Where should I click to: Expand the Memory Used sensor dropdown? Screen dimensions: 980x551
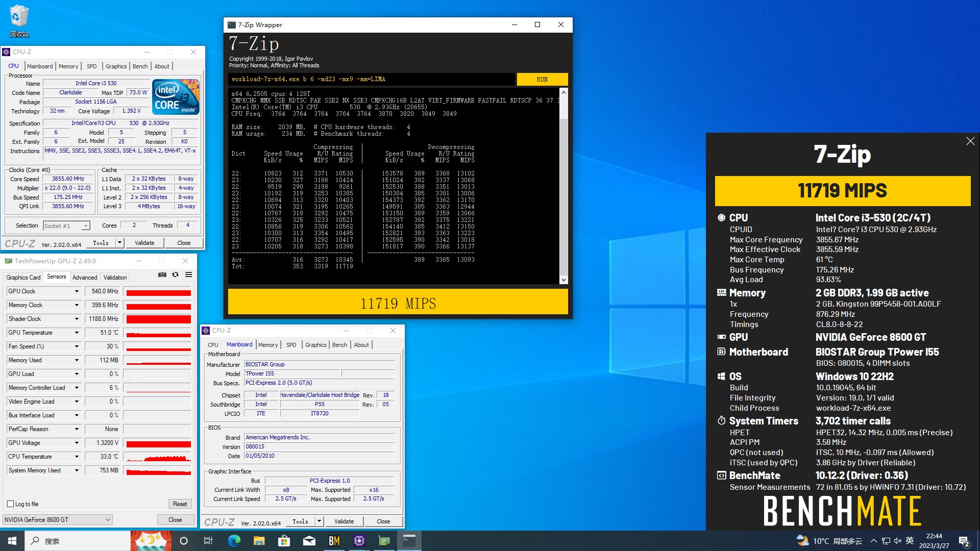click(x=77, y=360)
